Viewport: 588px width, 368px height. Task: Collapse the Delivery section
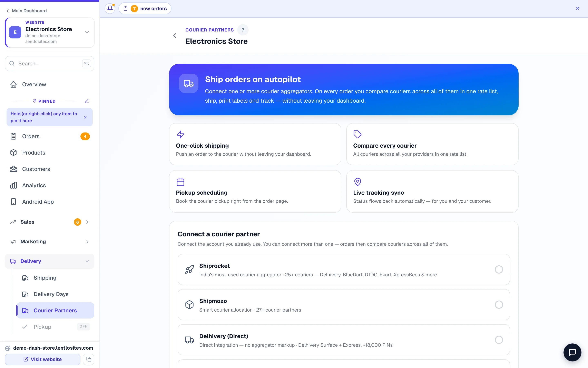pos(50,261)
